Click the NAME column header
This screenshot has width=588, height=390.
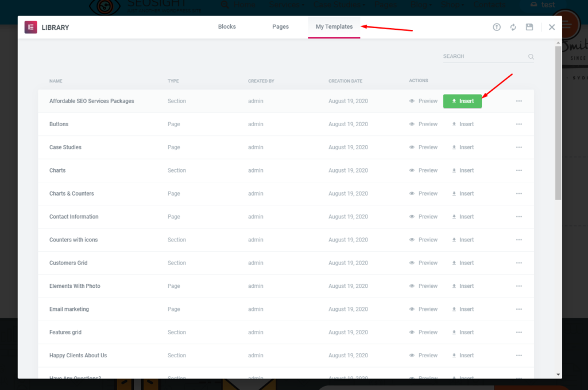click(x=56, y=81)
